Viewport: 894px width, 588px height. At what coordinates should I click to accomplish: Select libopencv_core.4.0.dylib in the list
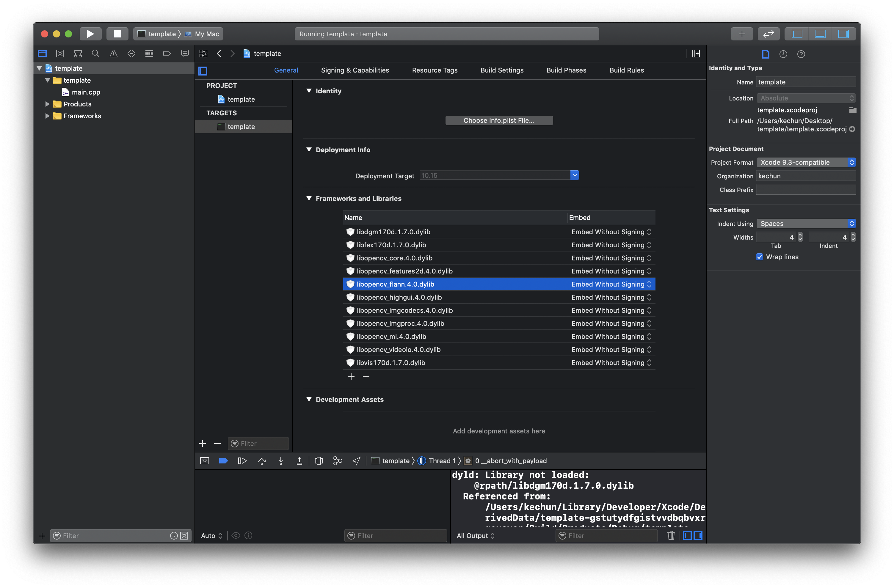click(x=394, y=258)
